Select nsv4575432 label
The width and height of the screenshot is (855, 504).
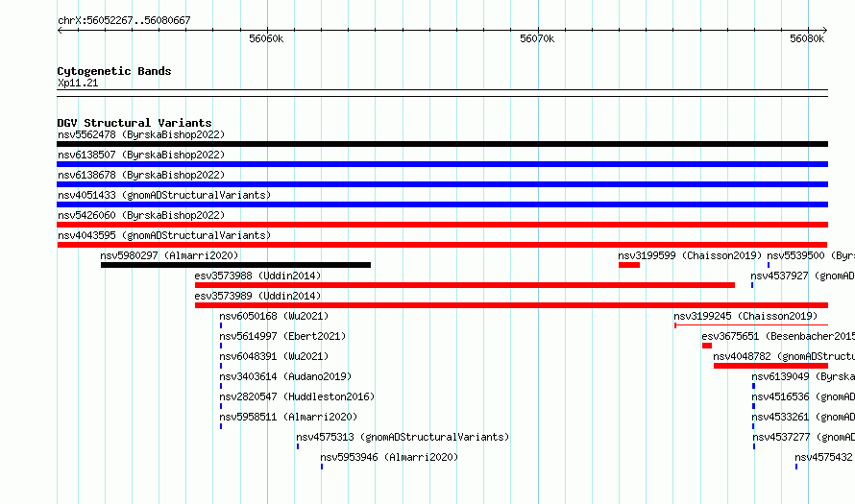[824, 457]
